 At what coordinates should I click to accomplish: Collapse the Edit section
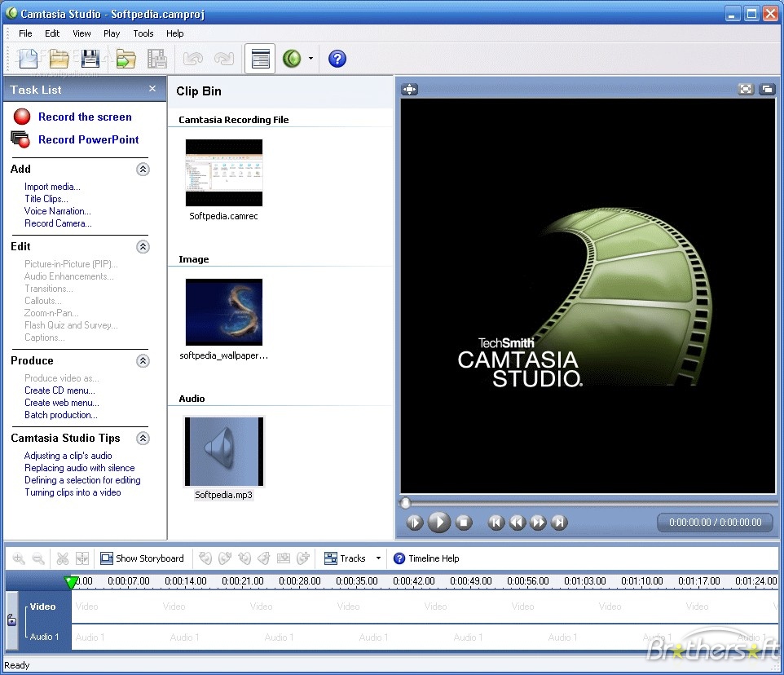coord(143,246)
